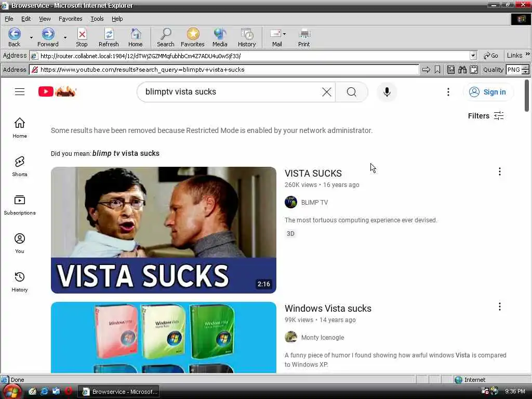Open the Media toolbar button
The image size is (532, 399).
pyautogui.click(x=220, y=37)
